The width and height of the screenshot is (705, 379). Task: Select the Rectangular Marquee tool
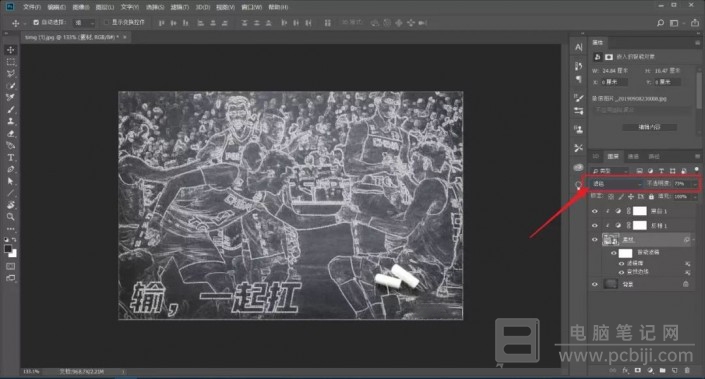click(10, 62)
